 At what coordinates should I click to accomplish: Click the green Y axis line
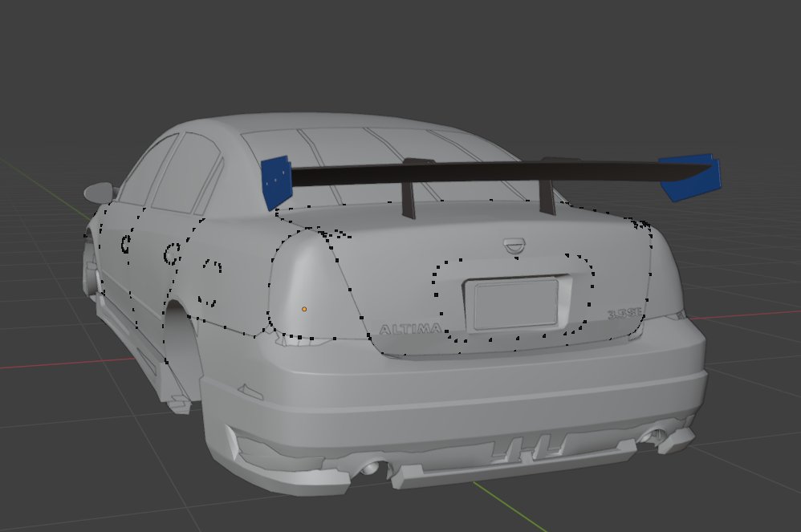510,506
